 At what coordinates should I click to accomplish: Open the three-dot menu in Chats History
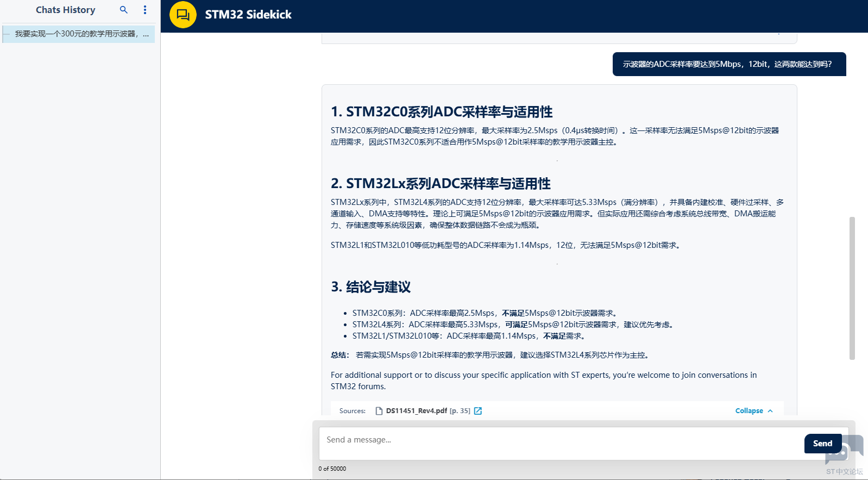pyautogui.click(x=145, y=10)
